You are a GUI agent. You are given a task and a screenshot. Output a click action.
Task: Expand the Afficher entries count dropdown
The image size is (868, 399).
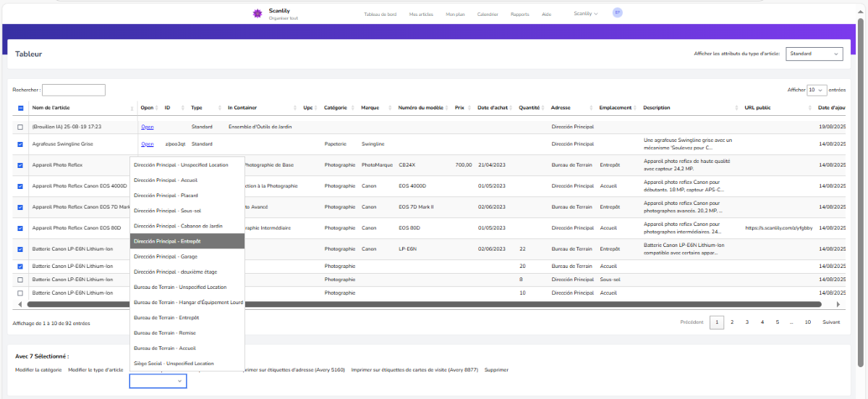pyautogui.click(x=817, y=90)
